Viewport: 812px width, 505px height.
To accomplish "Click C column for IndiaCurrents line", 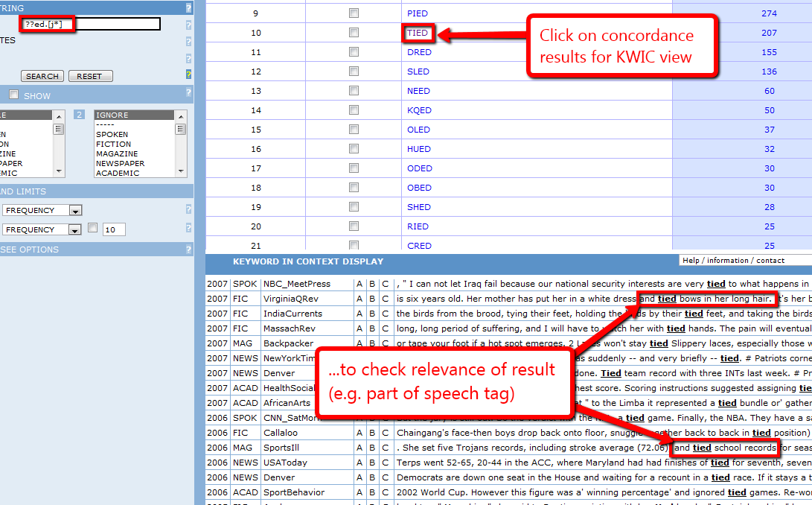I will point(385,314).
